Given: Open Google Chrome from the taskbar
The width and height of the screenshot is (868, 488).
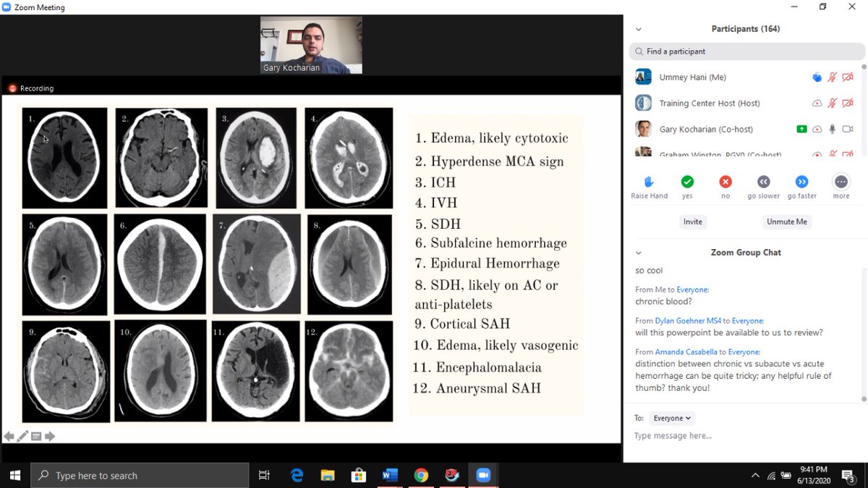Looking at the screenshot, I should [x=421, y=476].
